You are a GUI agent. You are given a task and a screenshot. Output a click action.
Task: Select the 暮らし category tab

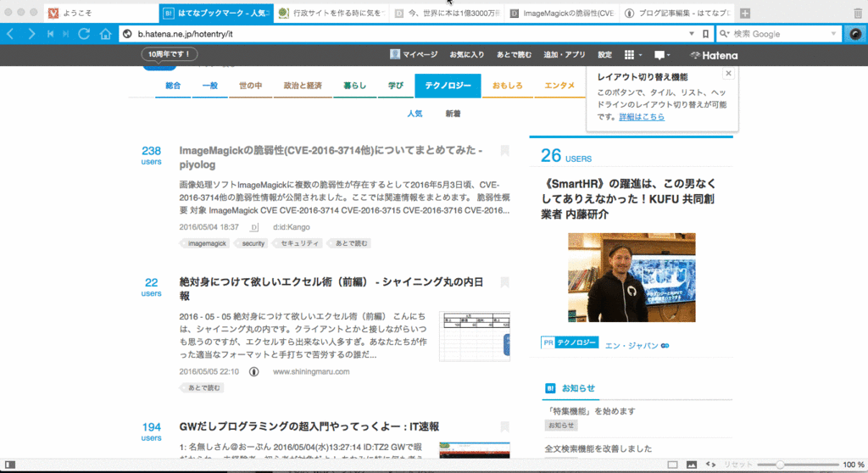coord(355,86)
